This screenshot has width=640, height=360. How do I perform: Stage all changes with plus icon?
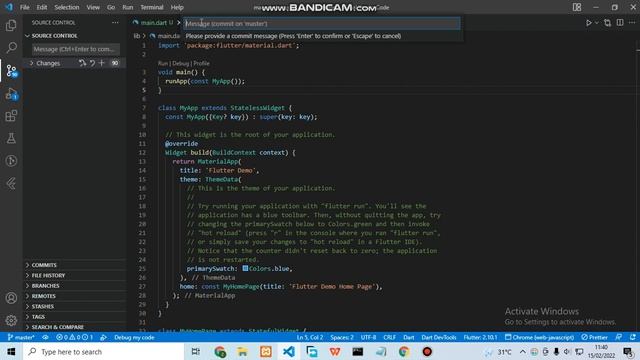pyautogui.click(x=102, y=63)
